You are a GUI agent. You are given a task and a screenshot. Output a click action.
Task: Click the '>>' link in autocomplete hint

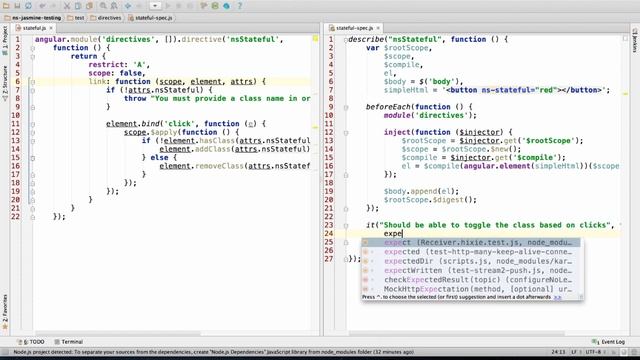(x=557, y=297)
